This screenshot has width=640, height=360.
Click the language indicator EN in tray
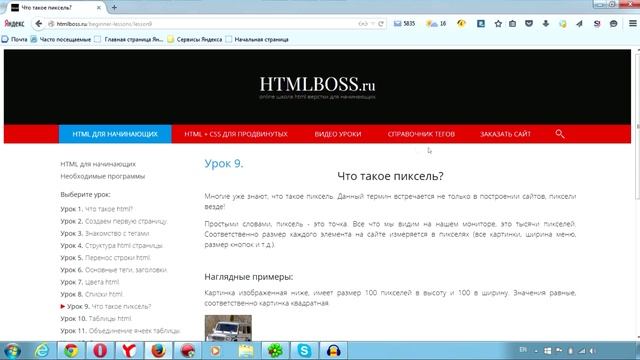pos(523,350)
